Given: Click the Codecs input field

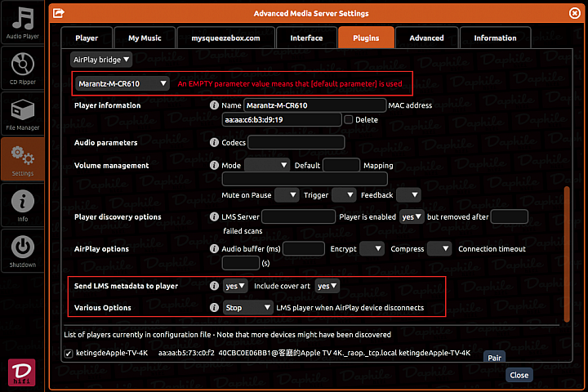Looking at the screenshot, I should [296, 143].
